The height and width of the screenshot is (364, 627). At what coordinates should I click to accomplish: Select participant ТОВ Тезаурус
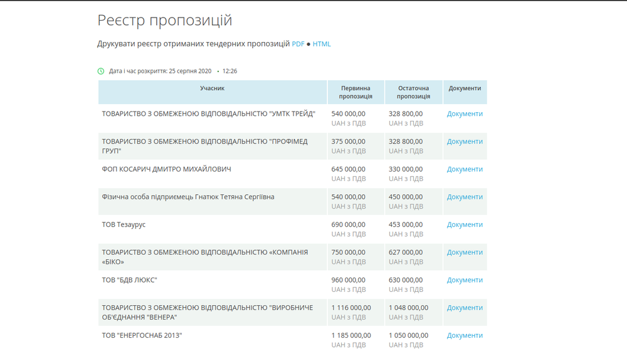click(124, 224)
